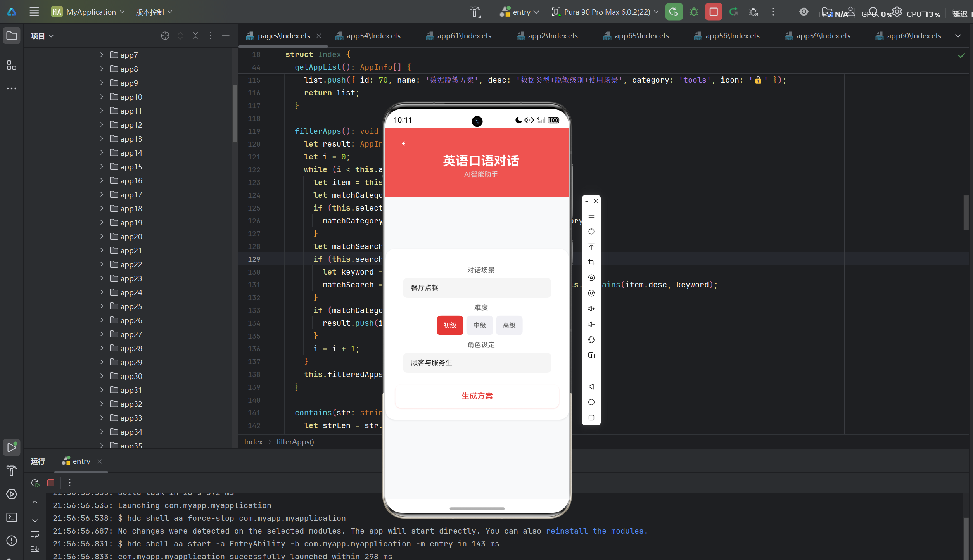Open the Run tool window icon

[12, 447]
